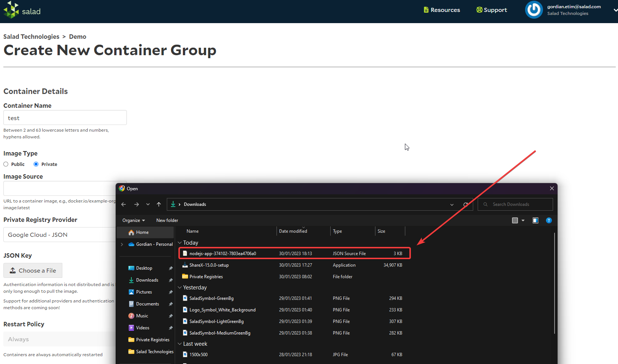Select the Logo_Symbol_White_Background PNG file
618x364 pixels.
click(x=292, y=310)
